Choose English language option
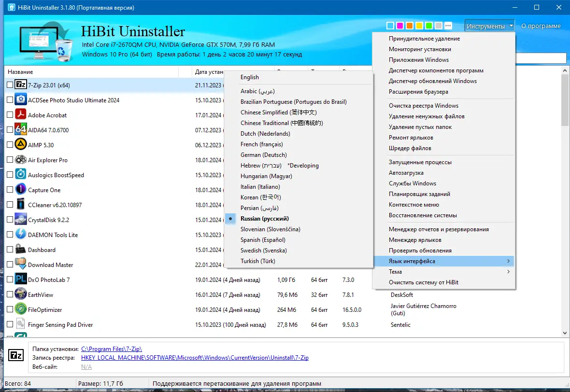This screenshot has width=570, height=392. (x=299, y=77)
